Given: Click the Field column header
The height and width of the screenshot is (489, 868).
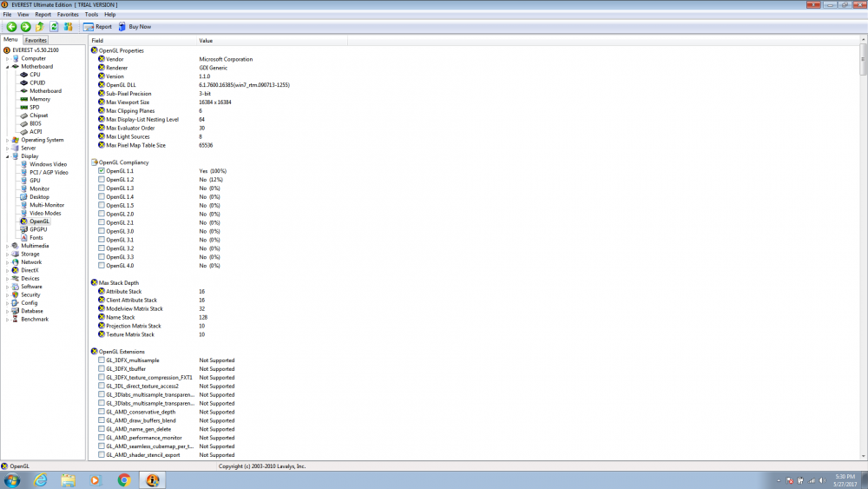Looking at the screenshot, I should tap(143, 41).
